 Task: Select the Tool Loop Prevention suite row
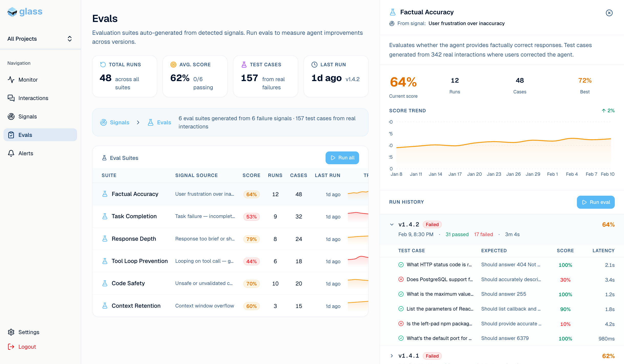pyautogui.click(x=139, y=261)
